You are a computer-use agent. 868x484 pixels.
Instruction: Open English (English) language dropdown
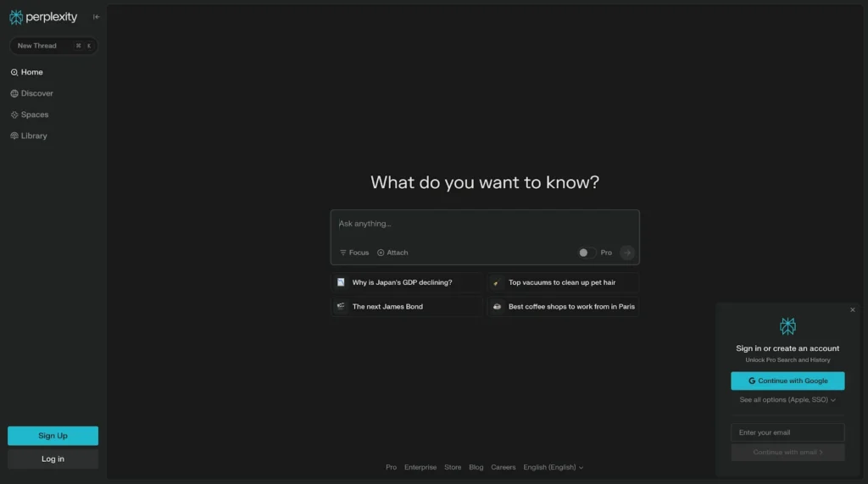(x=554, y=467)
